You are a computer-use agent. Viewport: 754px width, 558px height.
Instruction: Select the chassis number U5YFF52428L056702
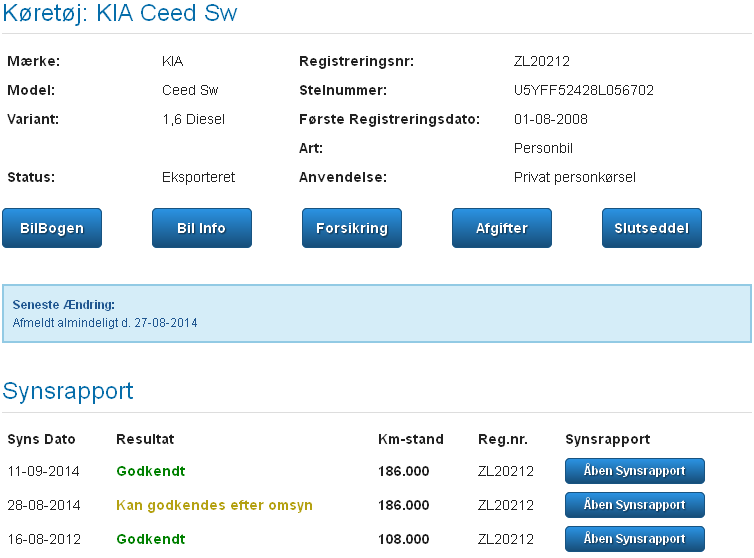click(x=584, y=90)
